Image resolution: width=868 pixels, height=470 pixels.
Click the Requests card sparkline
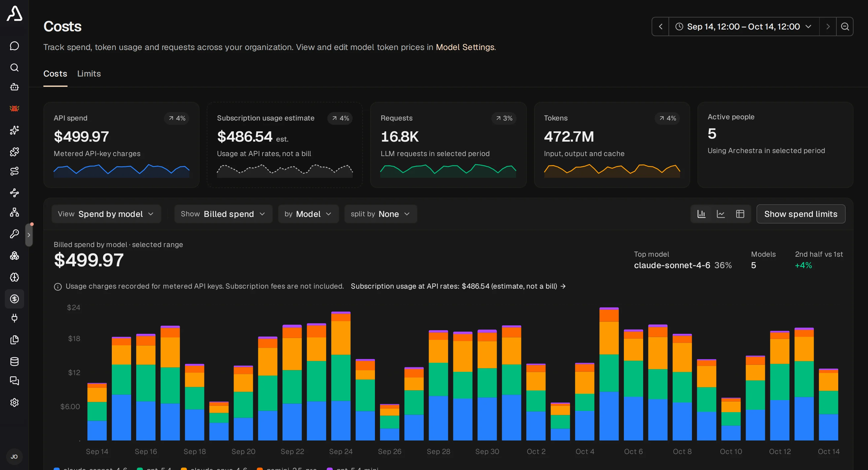click(448, 171)
